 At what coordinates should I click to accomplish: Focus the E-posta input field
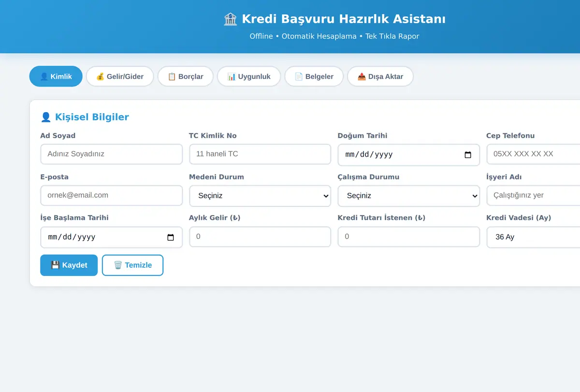[x=112, y=195]
